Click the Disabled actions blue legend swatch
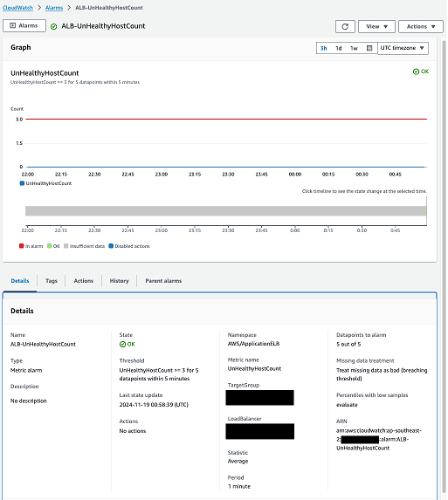The width and height of the screenshot is (448, 500). tap(111, 246)
